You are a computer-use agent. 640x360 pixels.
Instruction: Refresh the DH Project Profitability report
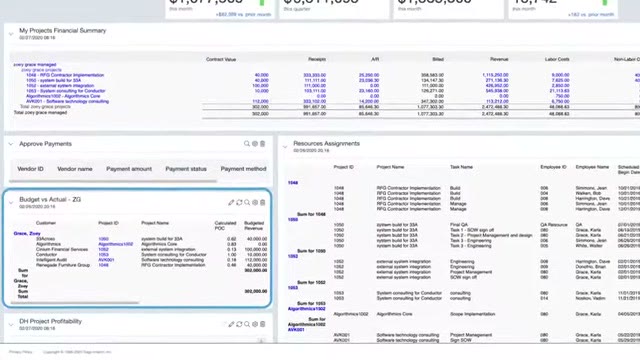(x=239, y=324)
